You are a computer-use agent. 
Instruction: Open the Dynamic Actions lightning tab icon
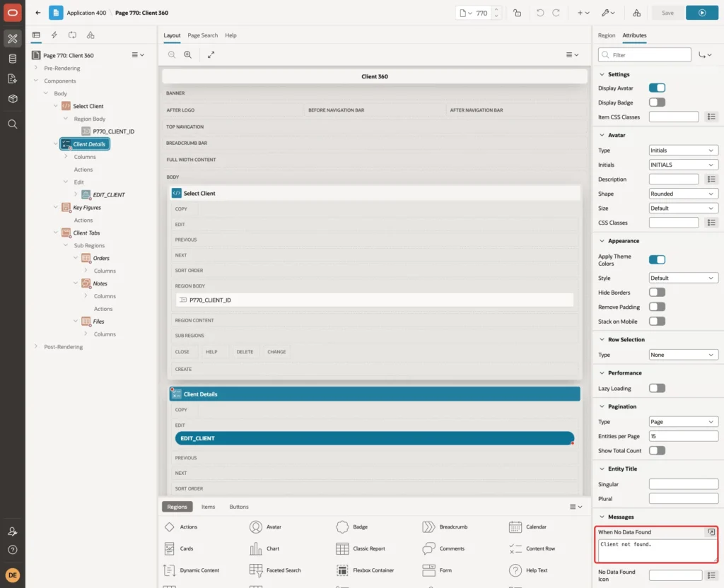click(x=54, y=35)
